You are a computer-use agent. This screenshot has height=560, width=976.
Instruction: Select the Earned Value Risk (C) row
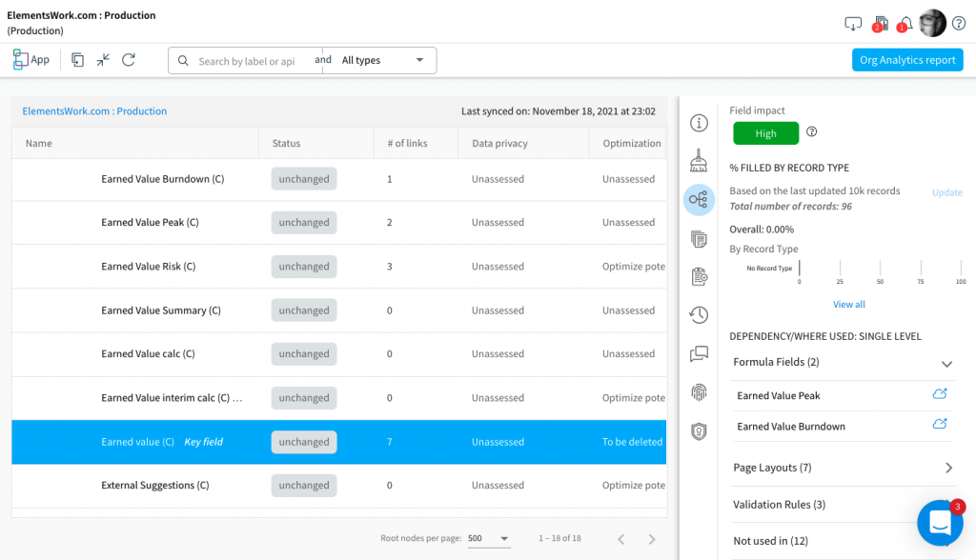(x=148, y=267)
